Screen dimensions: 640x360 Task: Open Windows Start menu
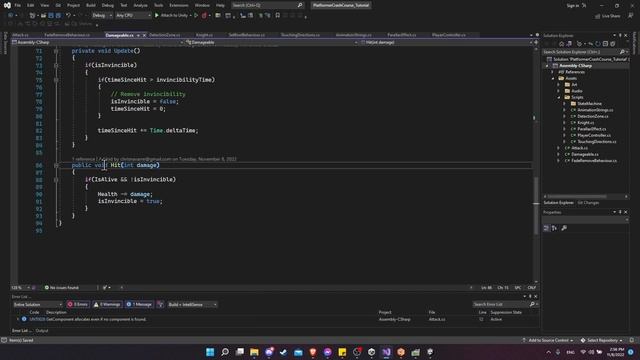pos(210,352)
